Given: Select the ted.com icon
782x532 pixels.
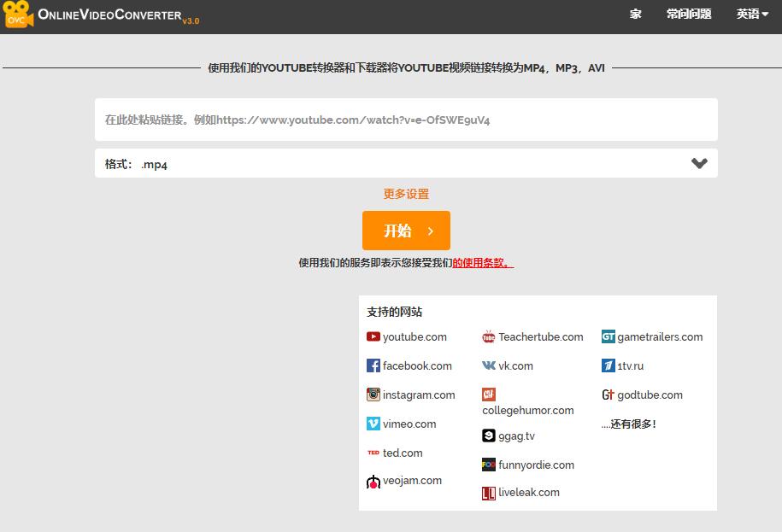Looking at the screenshot, I should click(x=373, y=453).
